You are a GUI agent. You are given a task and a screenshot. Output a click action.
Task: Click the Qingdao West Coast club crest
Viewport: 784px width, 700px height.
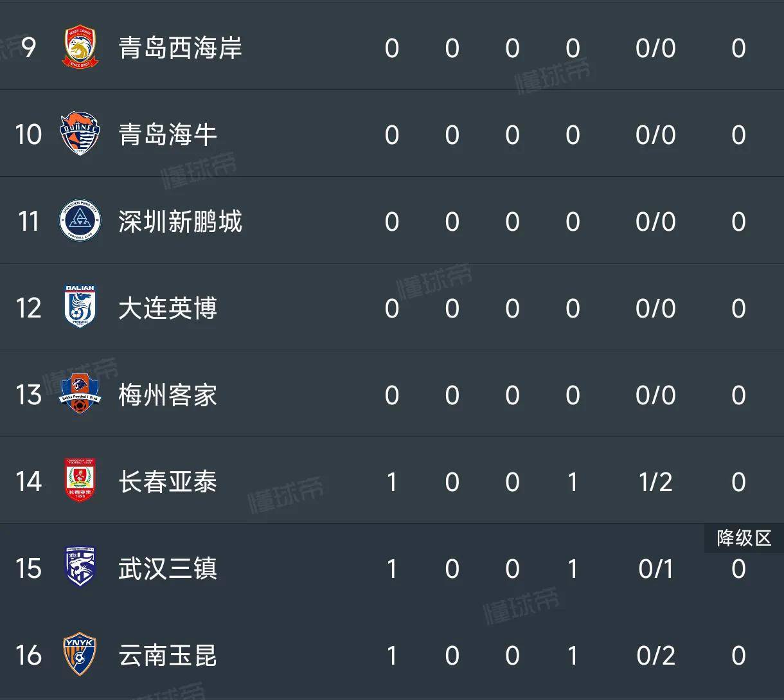(x=80, y=48)
